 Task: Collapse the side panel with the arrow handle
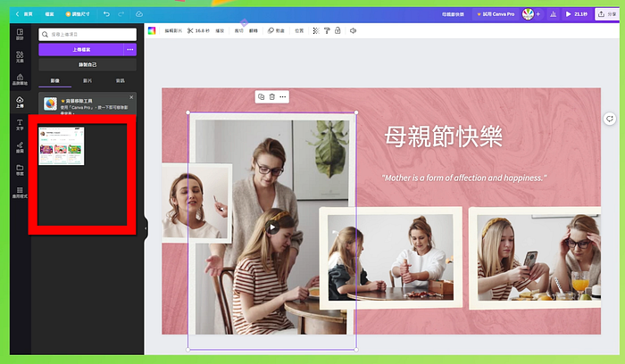(146, 228)
